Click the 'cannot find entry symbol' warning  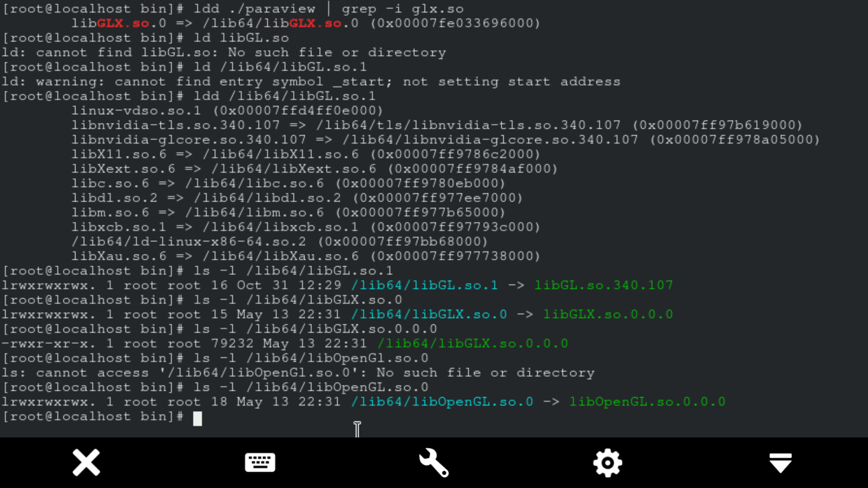(x=311, y=82)
